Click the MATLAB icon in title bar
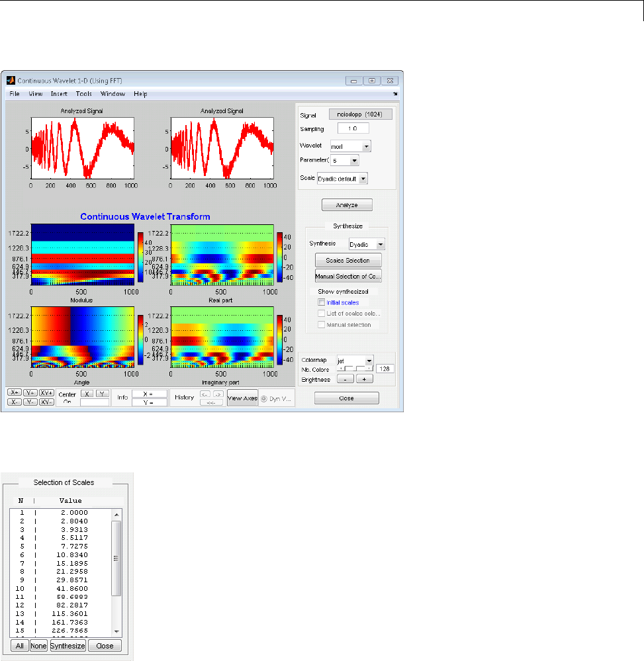The height and width of the screenshot is (661, 644). (x=11, y=81)
